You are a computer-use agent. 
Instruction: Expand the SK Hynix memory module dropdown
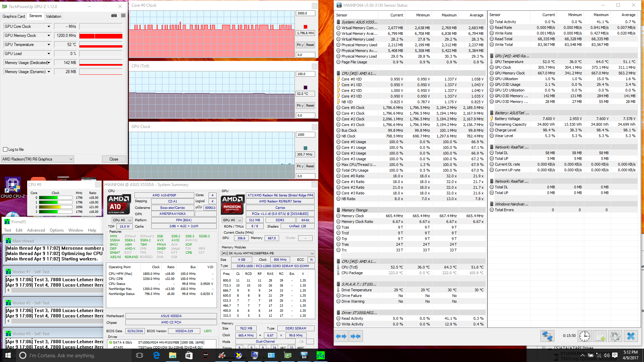click(x=268, y=253)
